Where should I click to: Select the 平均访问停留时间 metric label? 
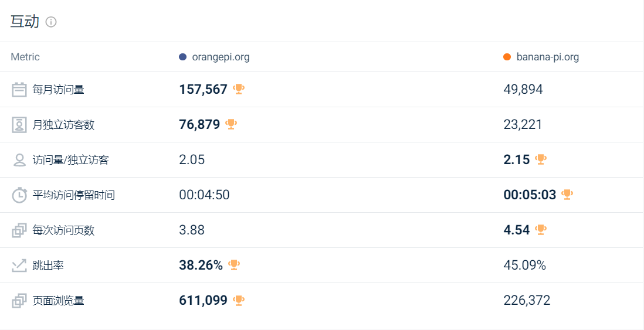[x=73, y=195]
